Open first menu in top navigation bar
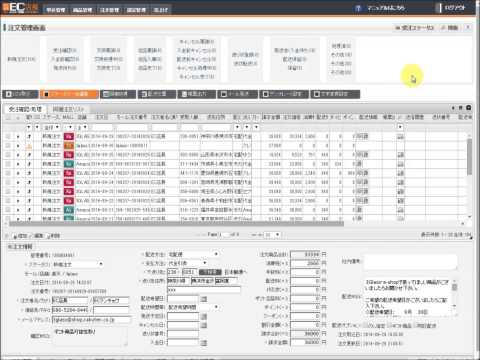Viewport: 480px width, 360px height. 56,10
